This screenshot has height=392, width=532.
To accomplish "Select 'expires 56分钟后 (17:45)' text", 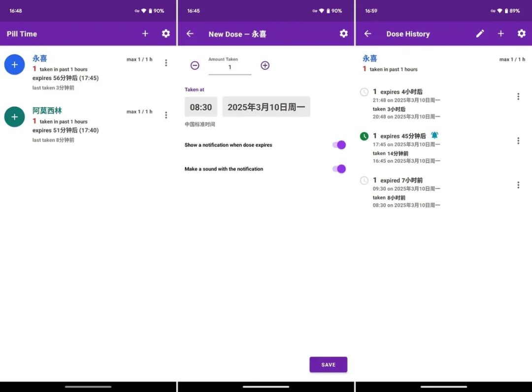I will 66,78.
